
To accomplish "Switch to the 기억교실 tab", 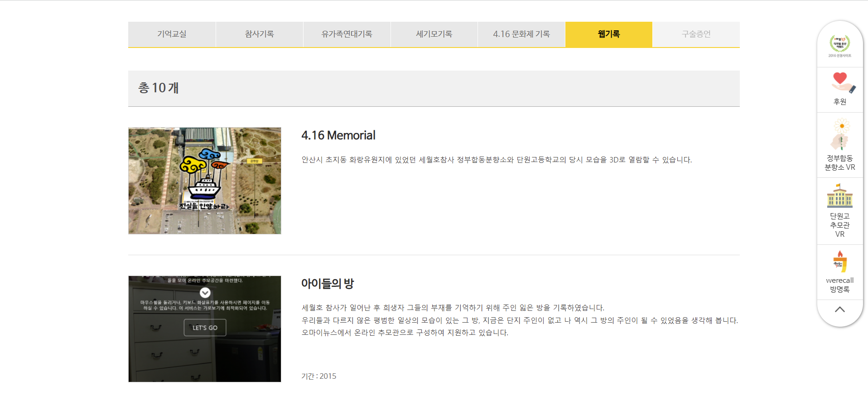I will 172,34.
